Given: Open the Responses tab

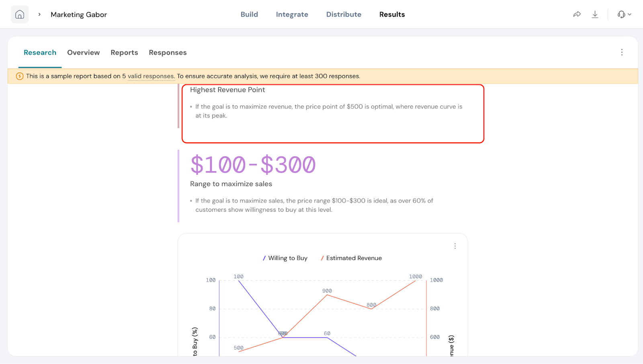Looking at the screenshot, I should (x=168, y=53).
